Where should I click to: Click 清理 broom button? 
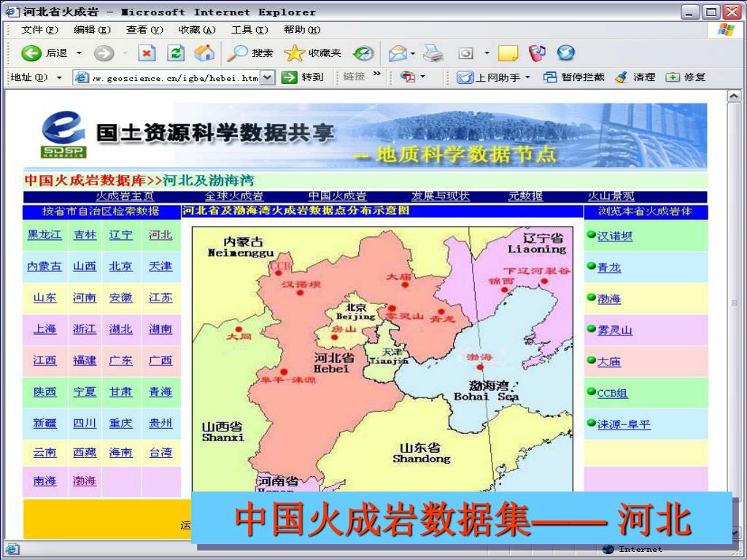tap(635, 77)
